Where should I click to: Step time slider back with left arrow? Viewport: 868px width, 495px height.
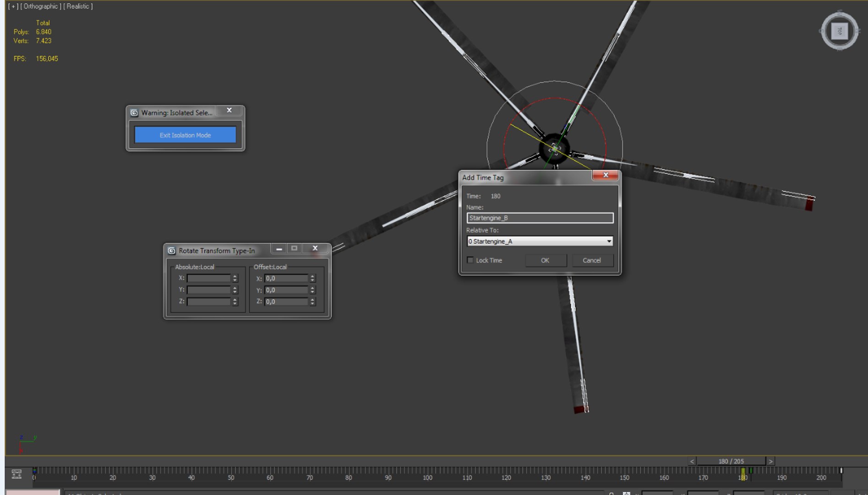[x=692, y=461]
